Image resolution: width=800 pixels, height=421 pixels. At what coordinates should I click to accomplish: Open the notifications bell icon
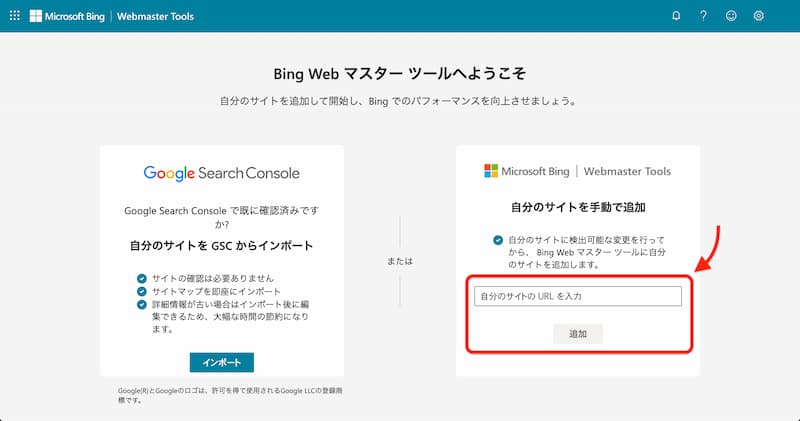pos(676,16)
